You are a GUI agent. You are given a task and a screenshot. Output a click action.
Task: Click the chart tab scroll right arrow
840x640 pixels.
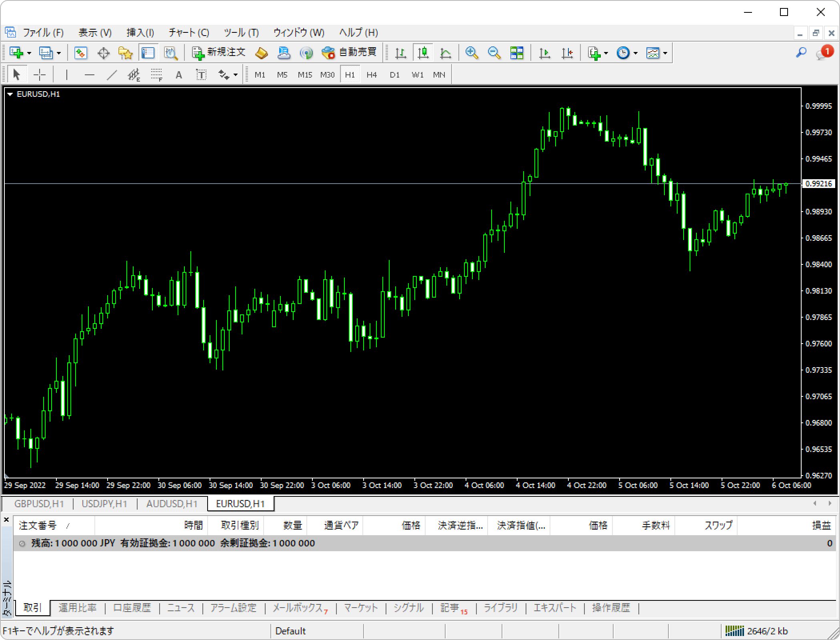coord(829,504)
